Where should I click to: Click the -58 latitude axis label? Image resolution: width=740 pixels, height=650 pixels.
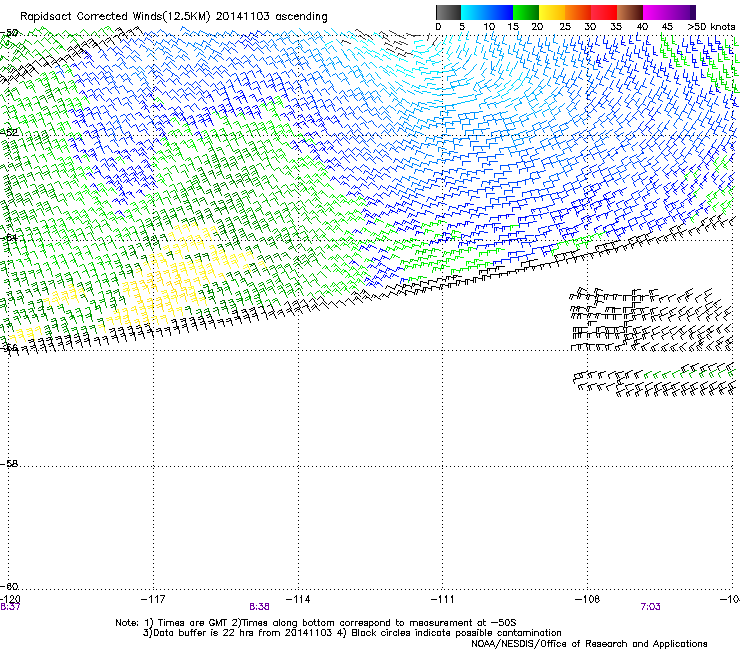tap(9, 464)
